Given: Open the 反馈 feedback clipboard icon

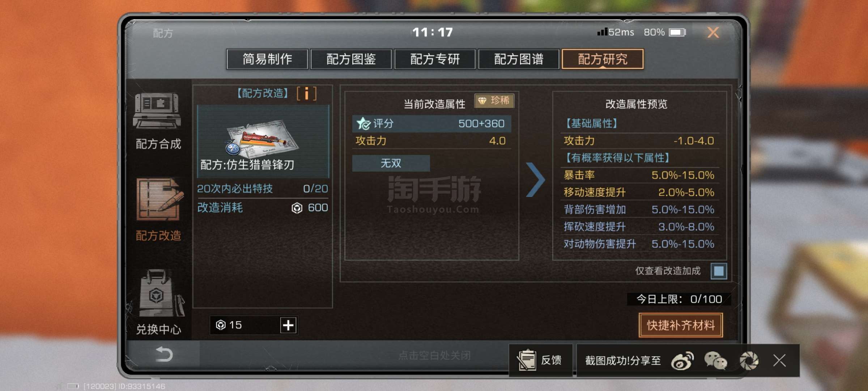Looking at the screenshot, I should coord(527,360).
